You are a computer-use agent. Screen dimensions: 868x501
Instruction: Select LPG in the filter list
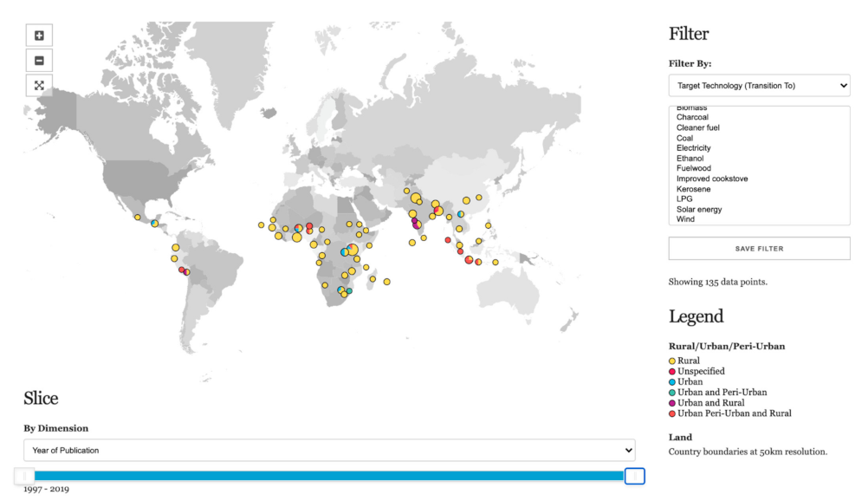click(684, 198)
